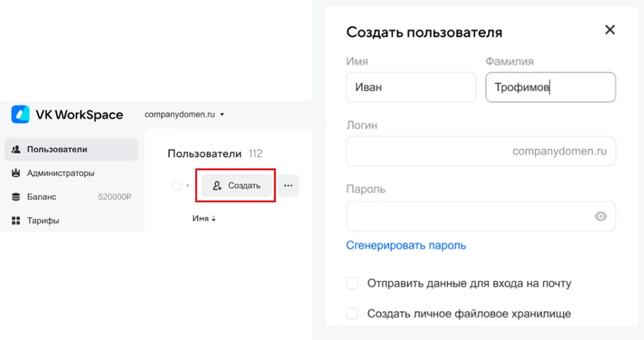644x340 pixels.
Task: Open the three-dots more actions menu
Action: point(288,185)
